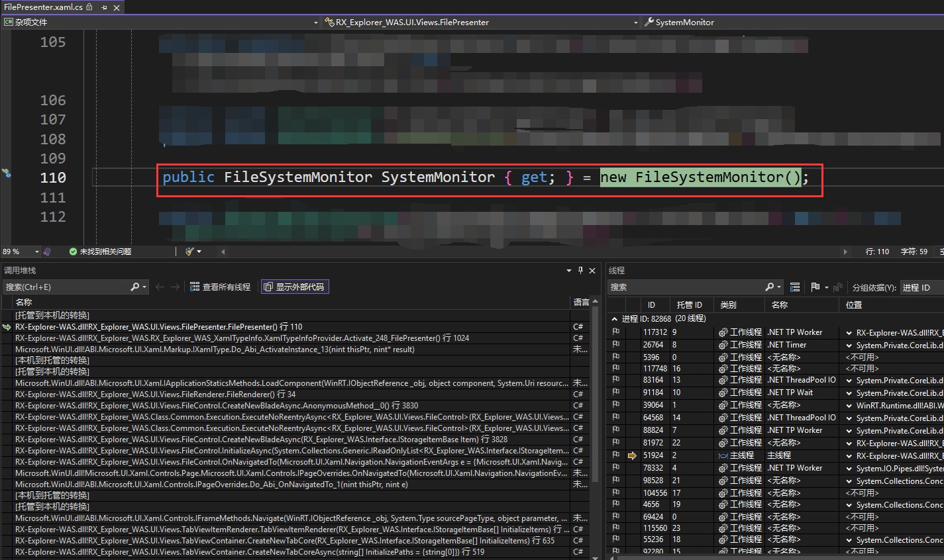Click the flag icon in threads toolbar
This screenshot has height=560, width=944.
click(815, 287)
